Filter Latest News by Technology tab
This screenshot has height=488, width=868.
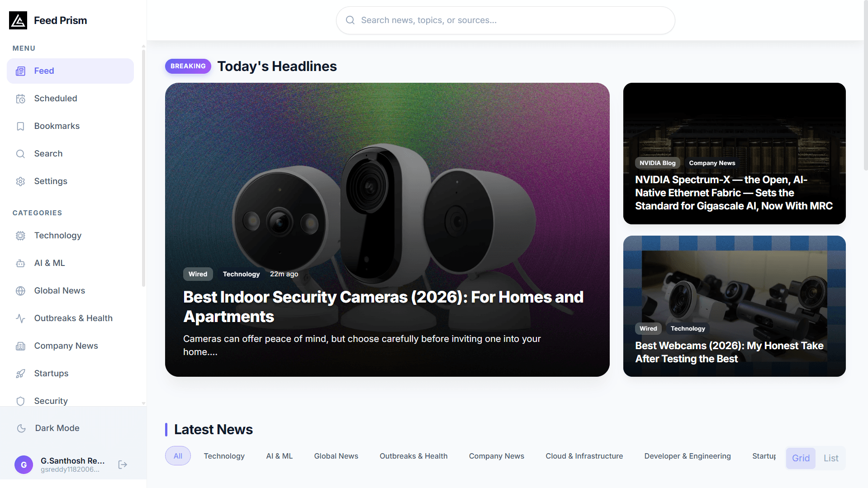click(224, 456)
